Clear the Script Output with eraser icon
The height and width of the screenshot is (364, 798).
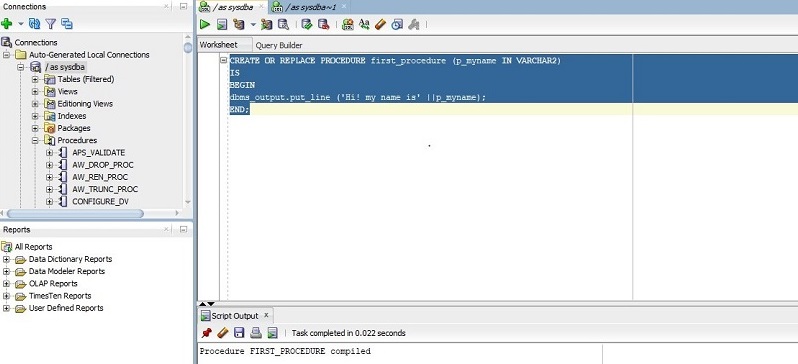222,333
